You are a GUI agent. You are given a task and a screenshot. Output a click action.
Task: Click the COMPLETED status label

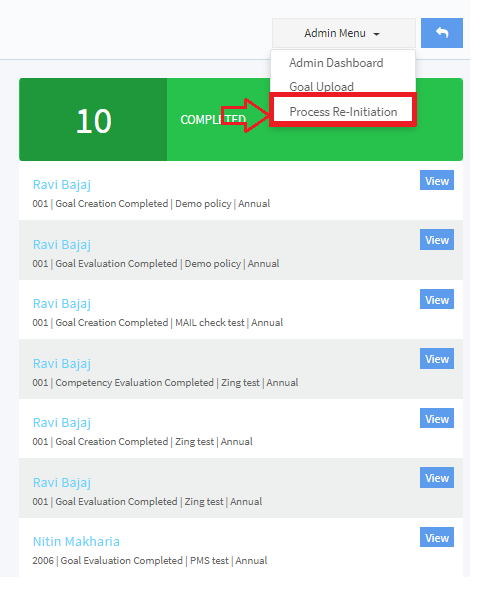[x=213, y=120]
